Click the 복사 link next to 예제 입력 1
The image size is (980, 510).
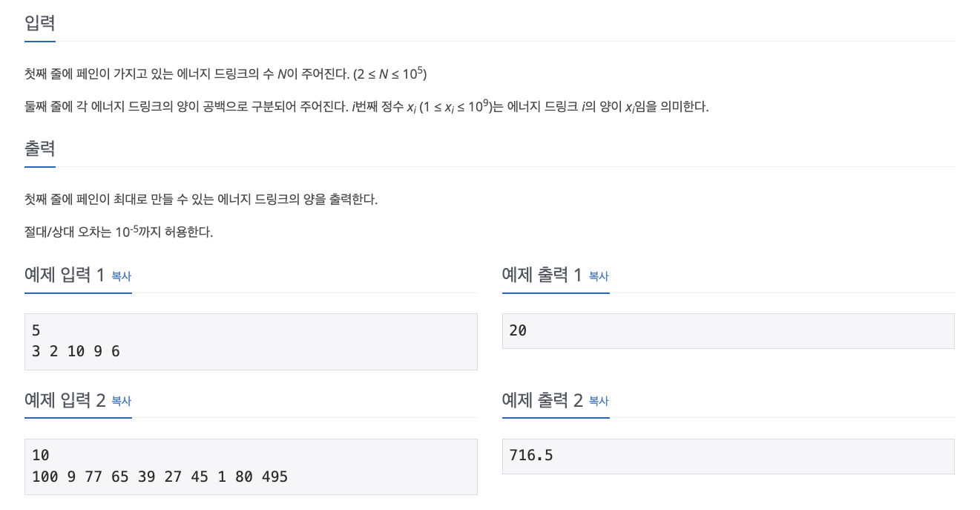[x=121, y=276]
